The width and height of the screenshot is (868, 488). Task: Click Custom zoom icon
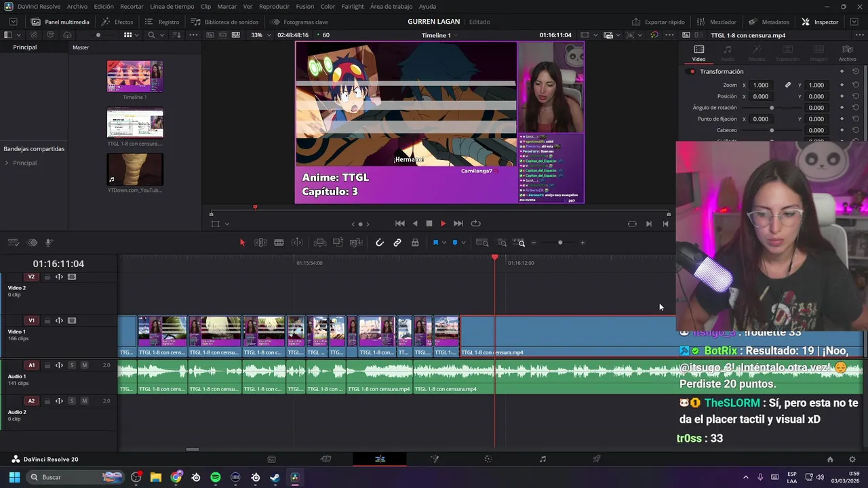(519, 243)
